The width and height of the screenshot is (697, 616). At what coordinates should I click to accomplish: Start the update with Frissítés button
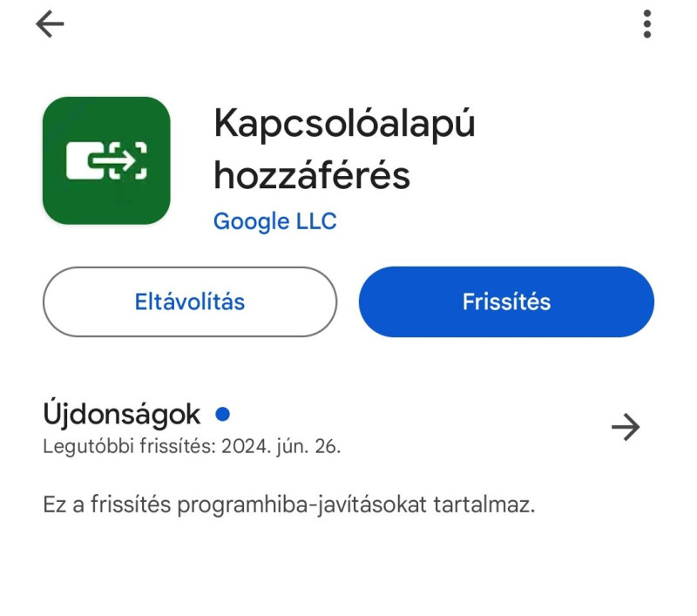click(506, 301)
